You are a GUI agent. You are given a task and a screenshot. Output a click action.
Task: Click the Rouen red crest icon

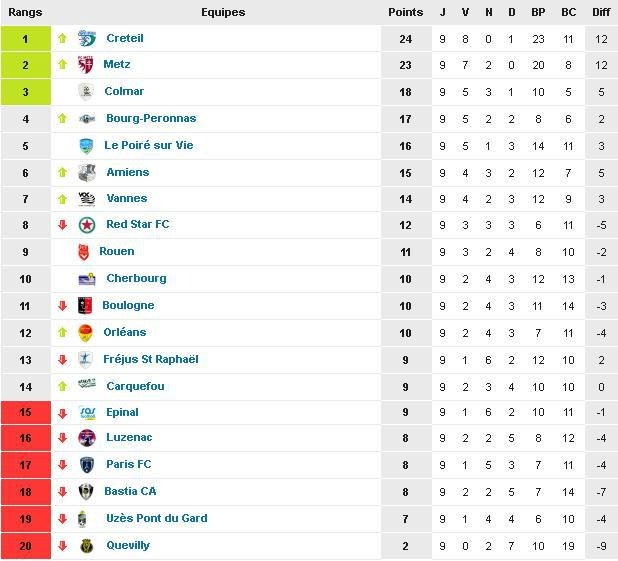[x=84, y=252]
